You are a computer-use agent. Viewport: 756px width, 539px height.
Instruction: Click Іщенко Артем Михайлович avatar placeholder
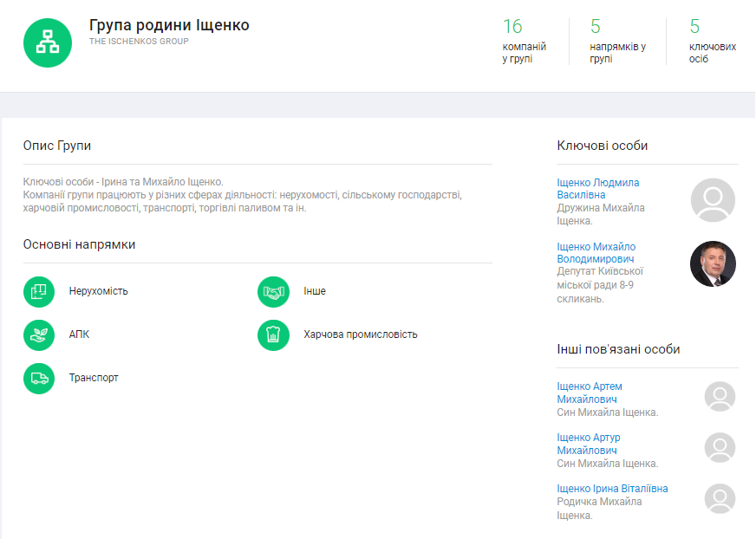point(720,397)
